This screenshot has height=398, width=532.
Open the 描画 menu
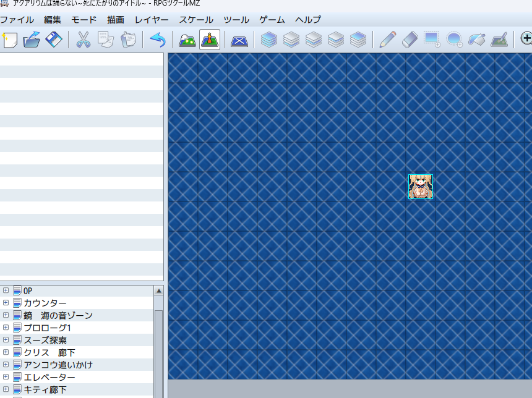coord(116,20)
